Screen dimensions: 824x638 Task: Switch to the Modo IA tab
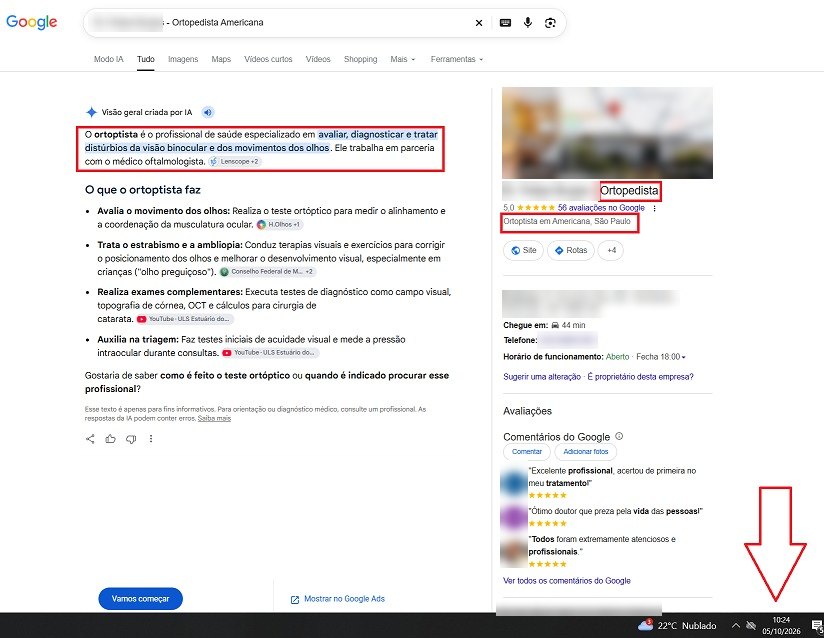click(x=109, y=59)
